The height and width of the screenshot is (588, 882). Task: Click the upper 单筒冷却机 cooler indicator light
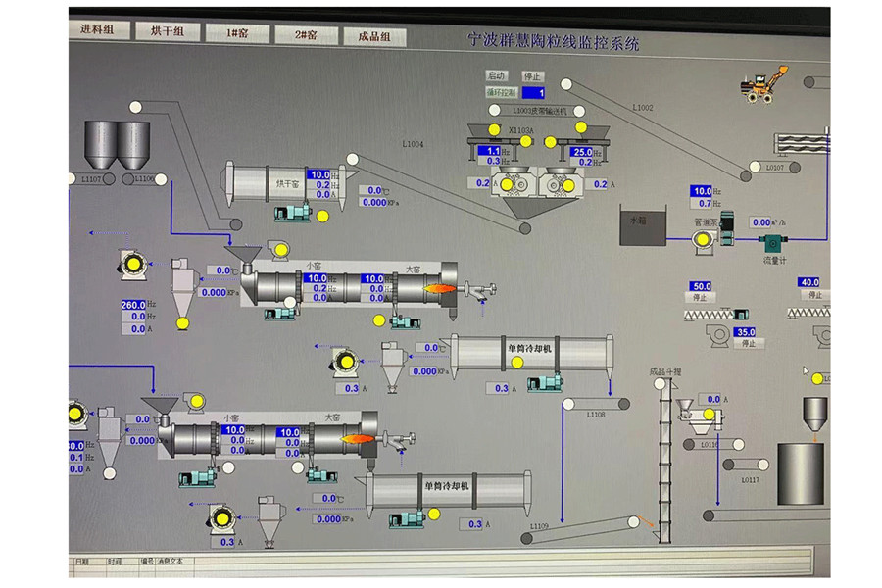[x=517, y=363]
